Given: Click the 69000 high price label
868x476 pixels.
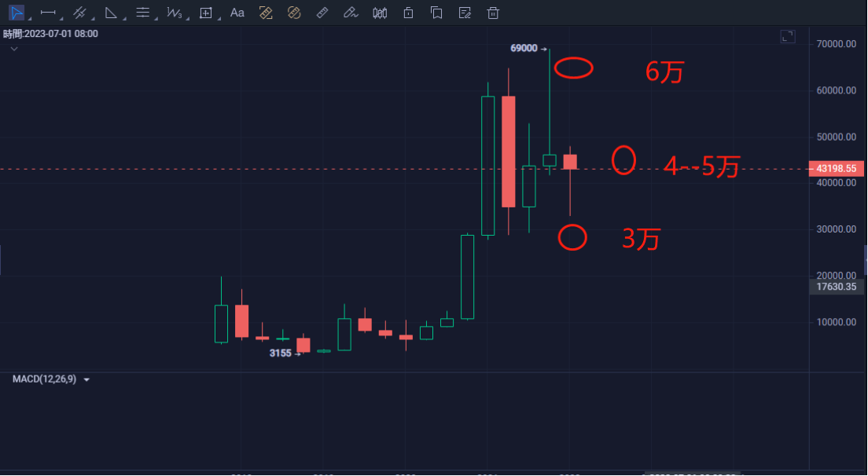Looking at the screenshot, I should click(x=524, y=48).
